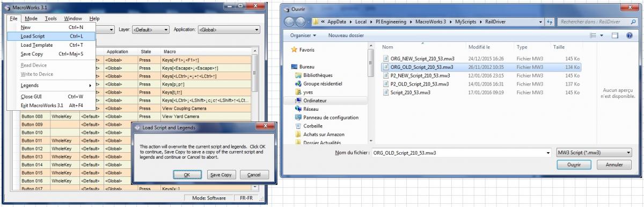Open the Tools menu
This screenshot has height=207, width=644.
[50, 18]
